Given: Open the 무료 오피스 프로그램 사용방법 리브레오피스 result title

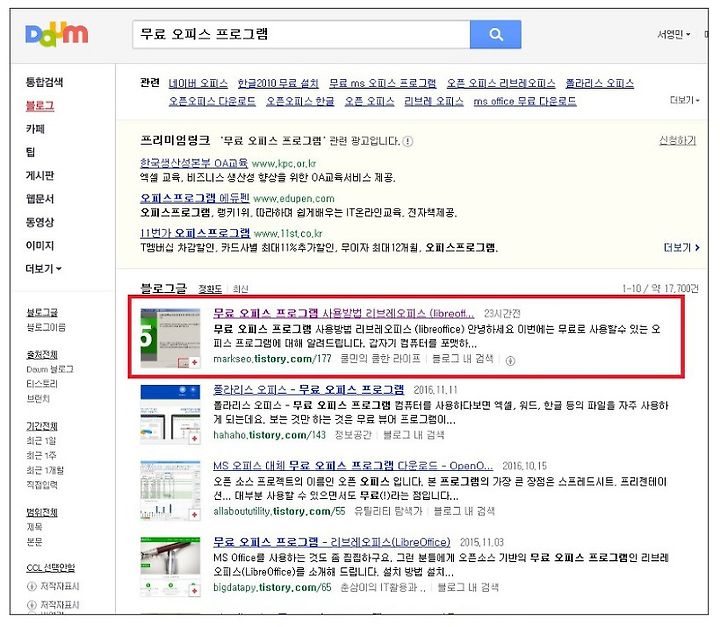Looking at the screenshot, I should click(x=343, y=313).
